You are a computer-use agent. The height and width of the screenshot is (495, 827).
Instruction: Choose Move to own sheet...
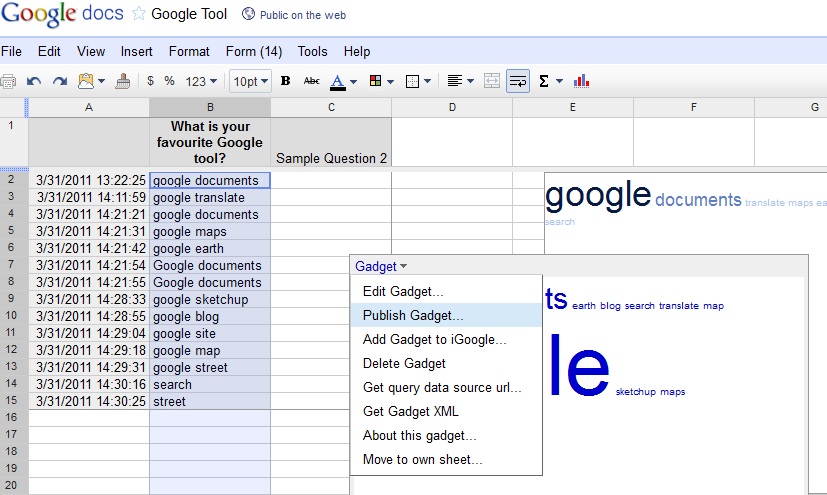click(x=446, y=460)
